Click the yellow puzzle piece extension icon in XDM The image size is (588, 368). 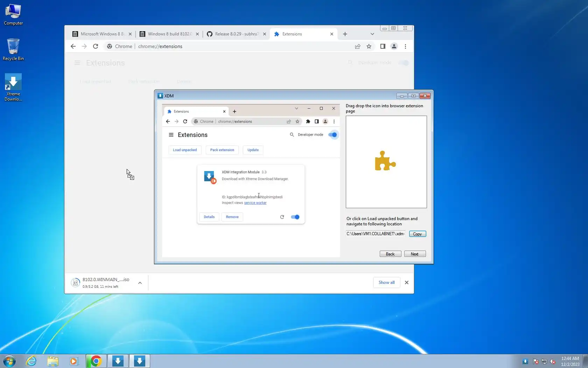tap(385, 161)
